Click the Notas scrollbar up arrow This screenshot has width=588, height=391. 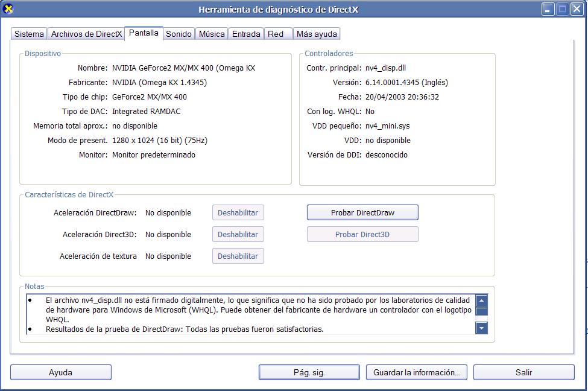point(481,300)
